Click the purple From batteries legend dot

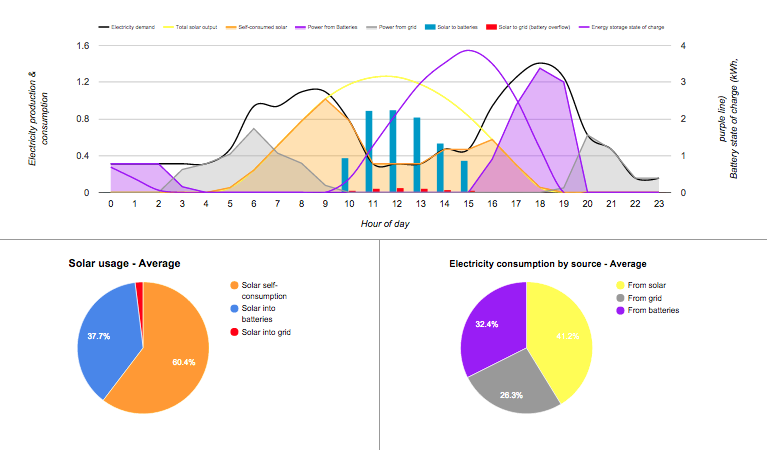pyautogui.click(x=618, y=310)
